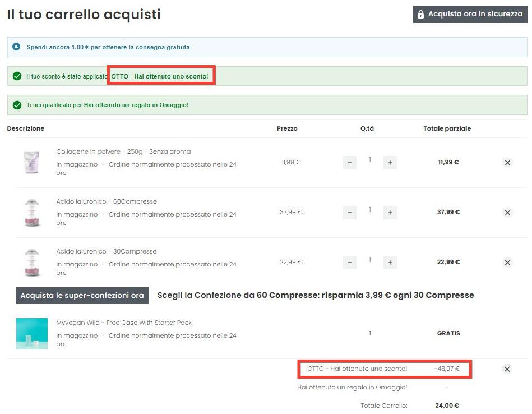The height and width of the screenshot is (414, 532).
Task: Increase quantity of Acido Ialuronico 60Compresse
Action: [x=390, y=213]
